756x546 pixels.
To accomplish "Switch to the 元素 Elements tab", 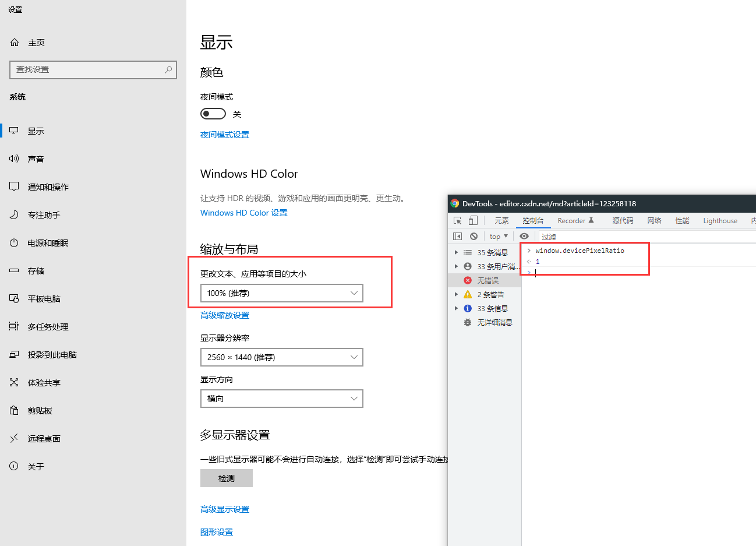I will (502, 220).
